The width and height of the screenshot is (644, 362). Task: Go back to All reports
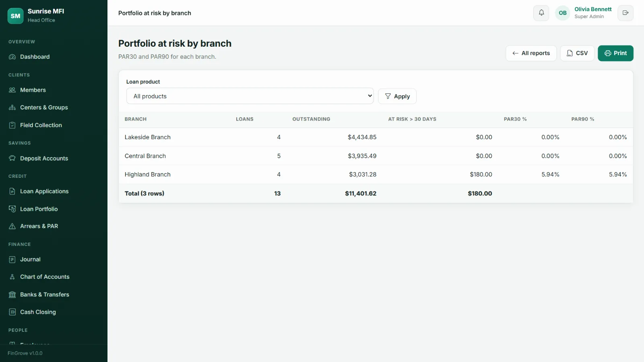[531, 53]
